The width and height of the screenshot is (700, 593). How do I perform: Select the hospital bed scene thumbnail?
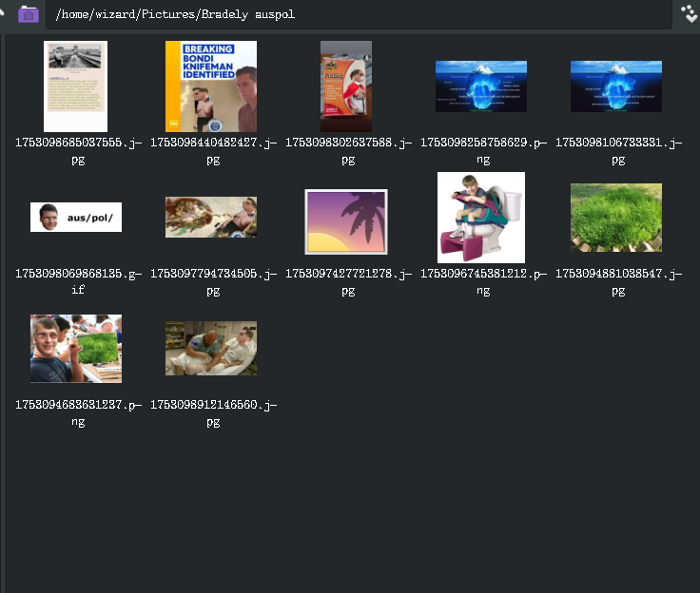coord(211,348)
